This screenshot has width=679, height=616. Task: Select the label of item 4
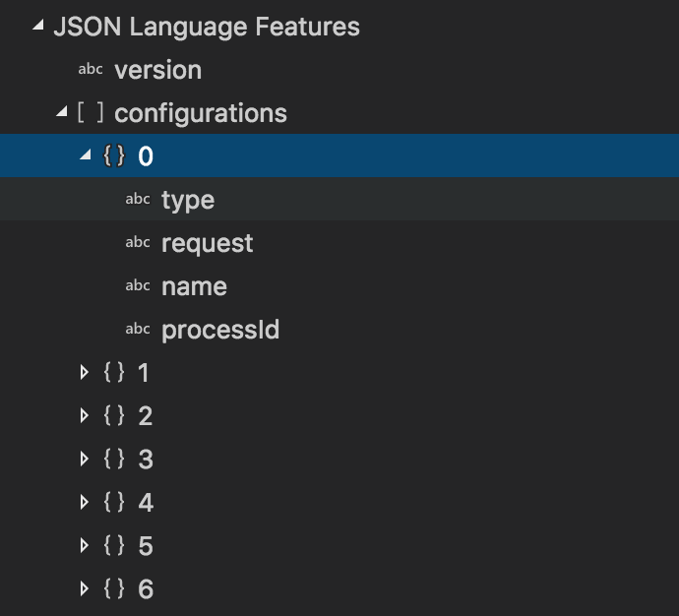[146, 503]
